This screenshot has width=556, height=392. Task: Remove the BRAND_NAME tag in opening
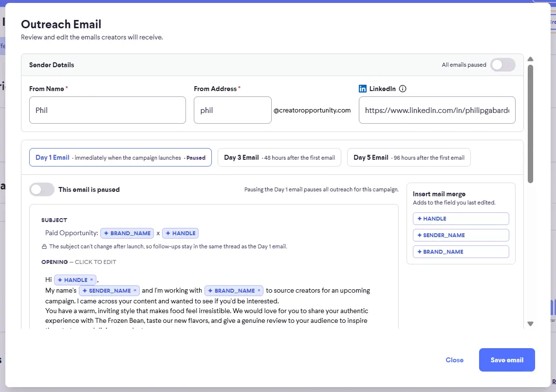pyautogui.click(x=259, y=291)
